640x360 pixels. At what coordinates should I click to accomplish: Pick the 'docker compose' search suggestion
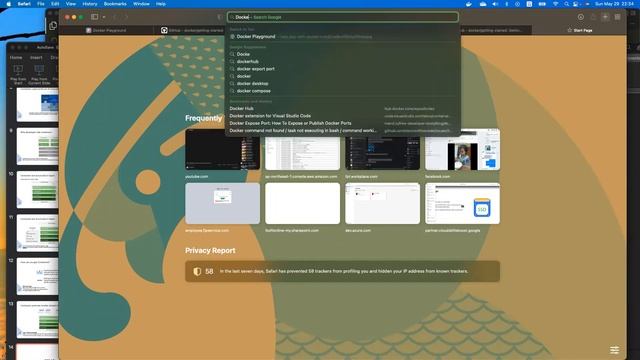[x=343, y=91]
